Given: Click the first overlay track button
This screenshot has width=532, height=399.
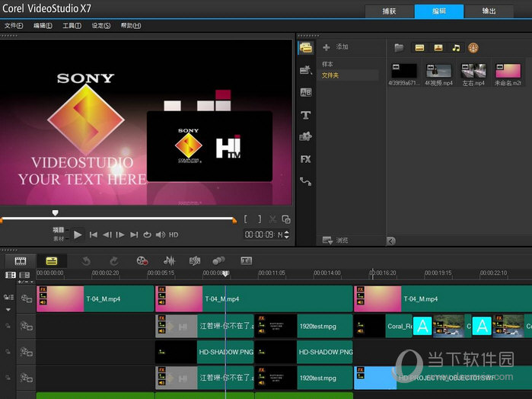Looking at the screenshot, I should tap(27, 326).
